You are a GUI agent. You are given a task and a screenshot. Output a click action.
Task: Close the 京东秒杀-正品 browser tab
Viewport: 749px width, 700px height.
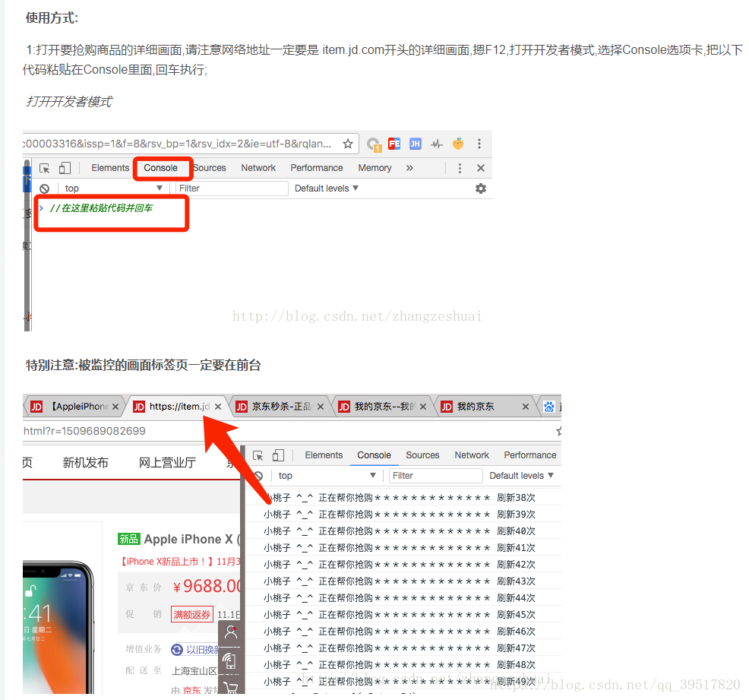[x=321, y=407]
